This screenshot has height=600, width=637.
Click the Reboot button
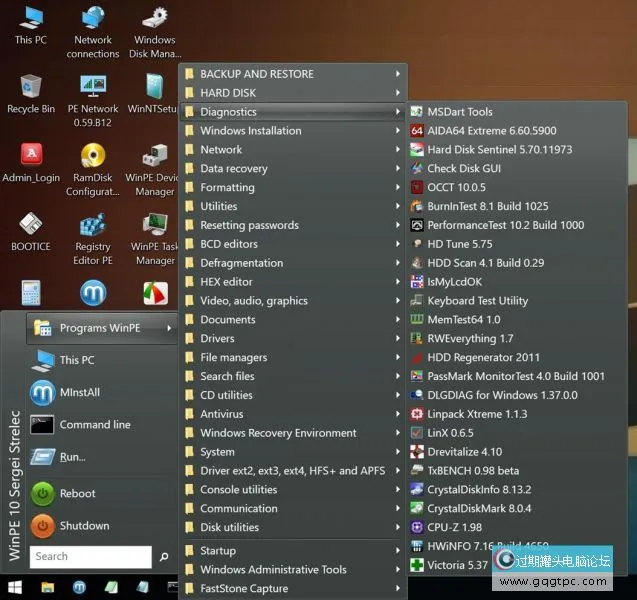coord(77,493)
